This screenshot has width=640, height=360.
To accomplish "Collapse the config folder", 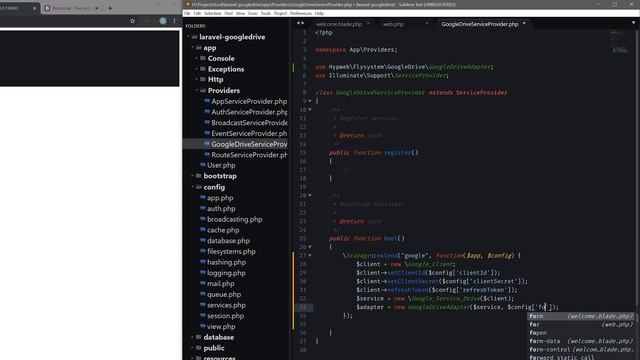I will pos(193,187).
